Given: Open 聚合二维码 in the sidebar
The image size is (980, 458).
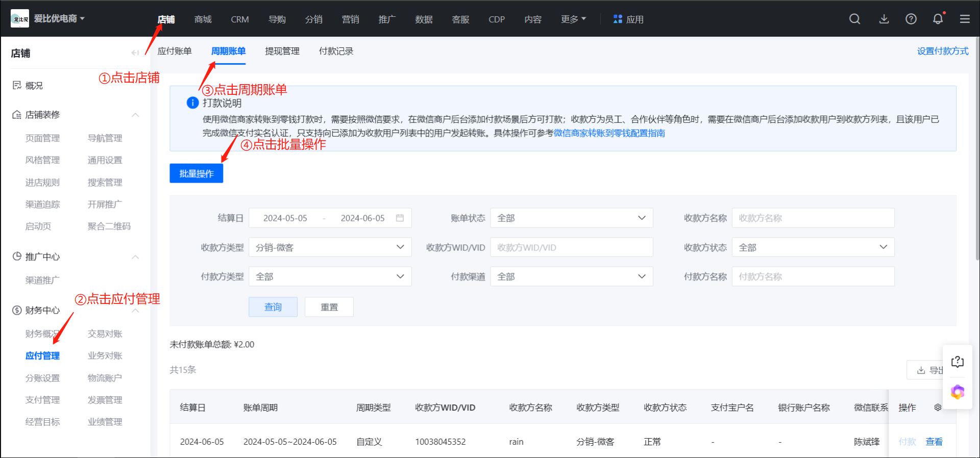Looking at the screenshot, I should point(109,226).
